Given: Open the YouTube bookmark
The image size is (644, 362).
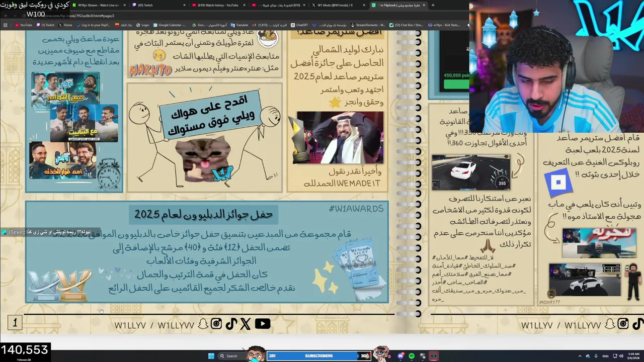Looking at the screenshot, I should [x=24, y=25].
